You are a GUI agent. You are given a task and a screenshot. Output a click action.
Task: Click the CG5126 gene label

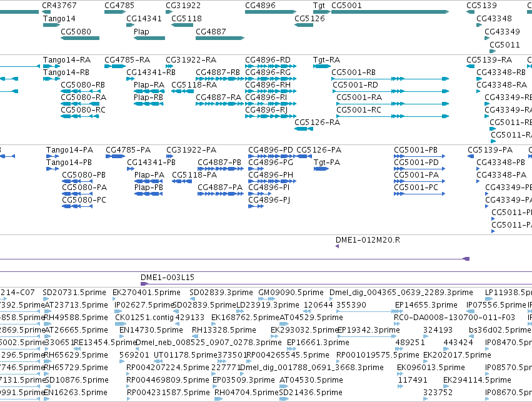[309, 19]
